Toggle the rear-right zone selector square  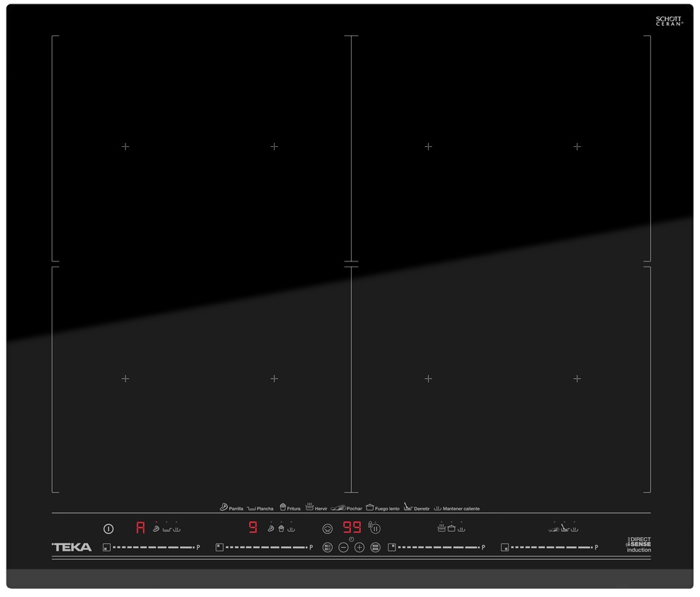point(392,547)
